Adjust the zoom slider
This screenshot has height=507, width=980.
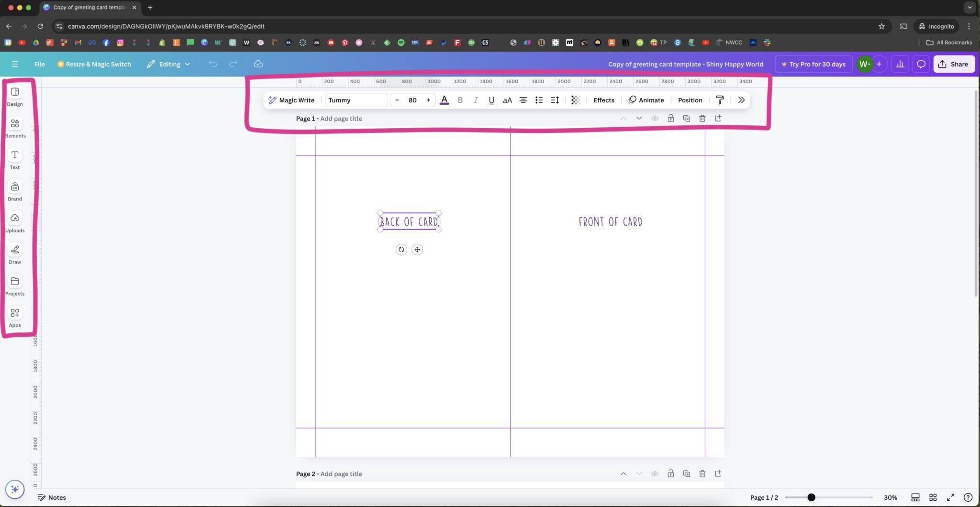click(812, 497)
